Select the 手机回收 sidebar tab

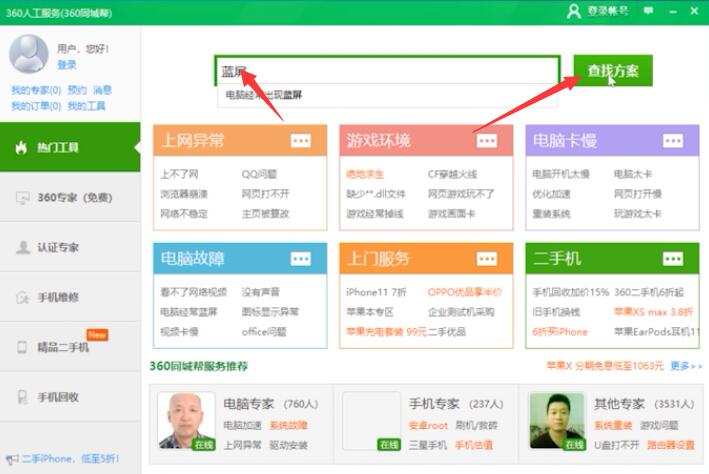[70, 397]
